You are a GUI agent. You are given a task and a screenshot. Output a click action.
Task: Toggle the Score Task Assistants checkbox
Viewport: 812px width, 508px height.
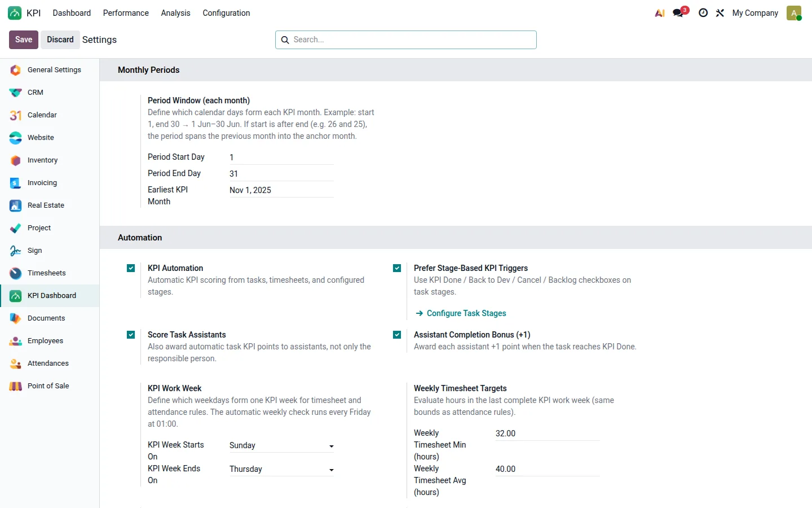point(131,335)
